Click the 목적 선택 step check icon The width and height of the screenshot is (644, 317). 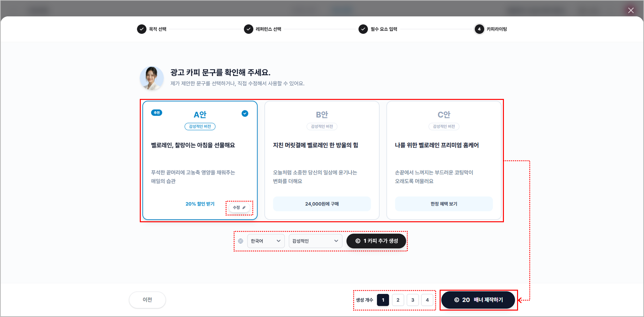click(141, 29)
